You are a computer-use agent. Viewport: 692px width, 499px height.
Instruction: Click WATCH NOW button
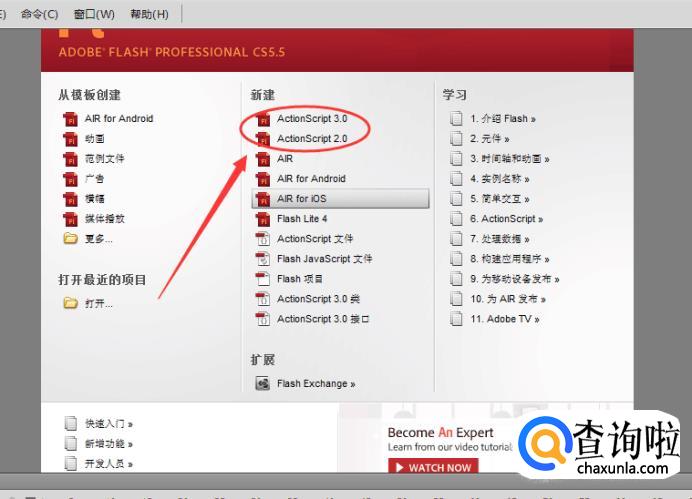[433, 467]
